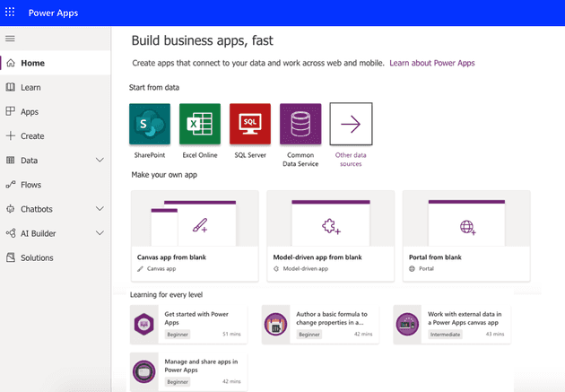The height and width of the screenshot is (392, 565).
Task: Click the globe-plus icon on Portal card
Action: coord(468,227)
